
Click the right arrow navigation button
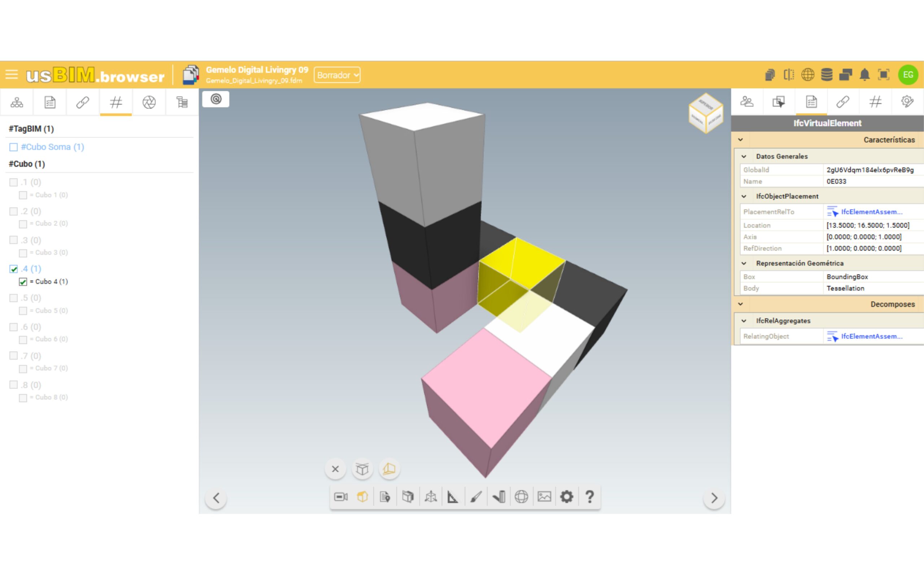(714, 498)
